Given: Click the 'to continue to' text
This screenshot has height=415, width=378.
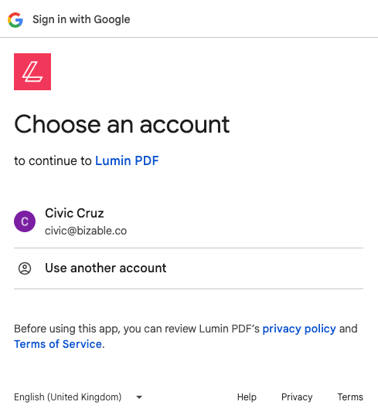Looking at the screenshot, I should 53,161.
